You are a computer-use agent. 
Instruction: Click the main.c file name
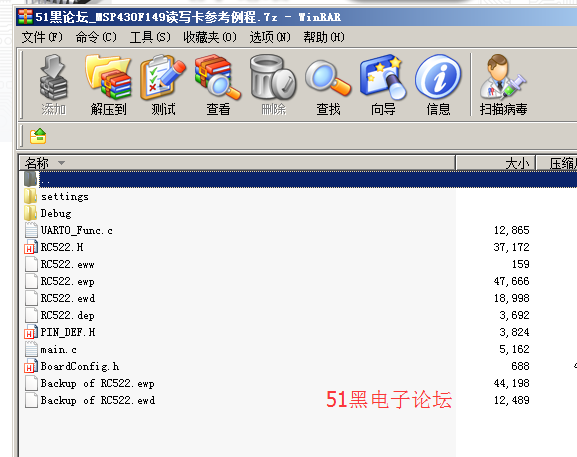59,349
